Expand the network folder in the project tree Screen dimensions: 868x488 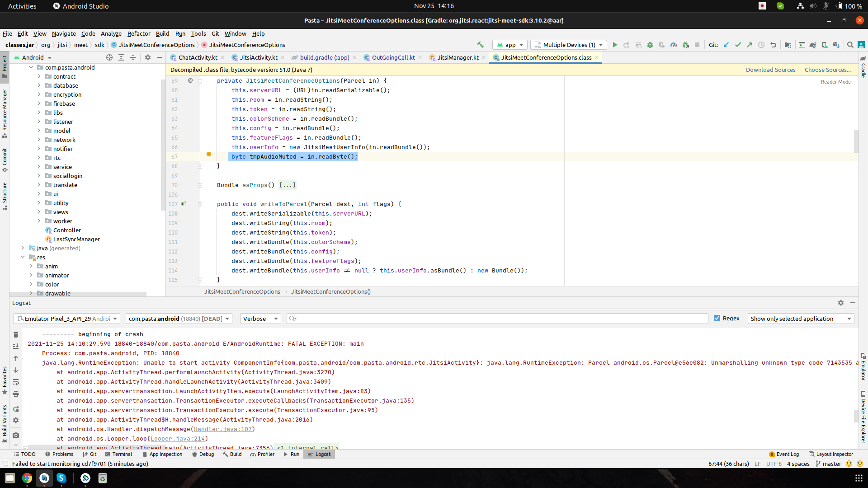(39, 140)
